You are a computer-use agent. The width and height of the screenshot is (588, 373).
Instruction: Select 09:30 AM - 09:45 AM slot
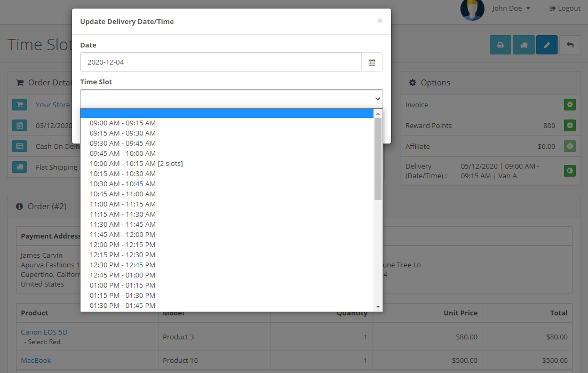pos(227,143)
